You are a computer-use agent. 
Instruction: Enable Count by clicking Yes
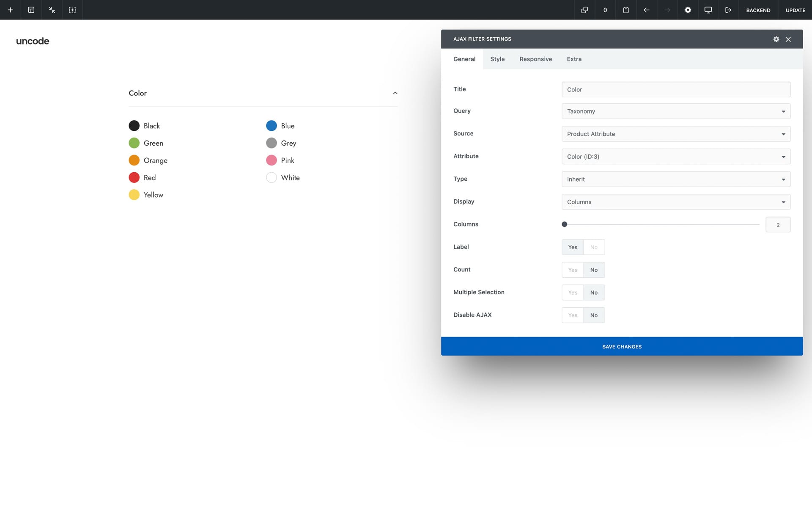573,270
